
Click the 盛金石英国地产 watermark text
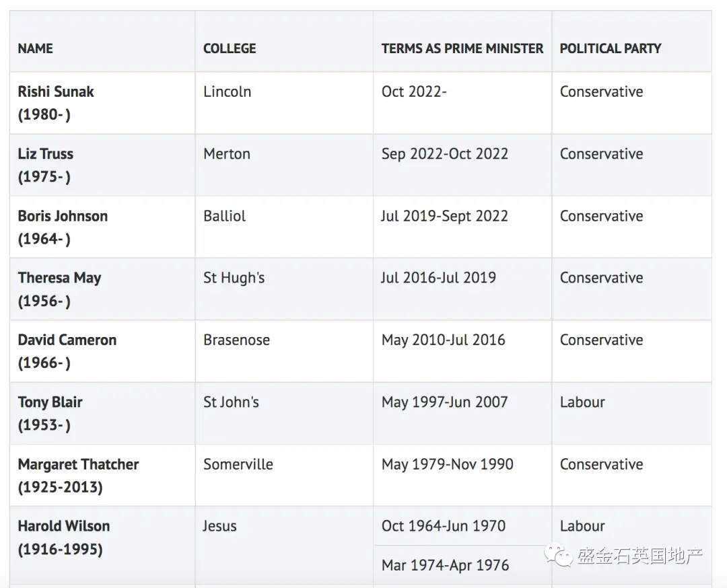coord(640,555)
